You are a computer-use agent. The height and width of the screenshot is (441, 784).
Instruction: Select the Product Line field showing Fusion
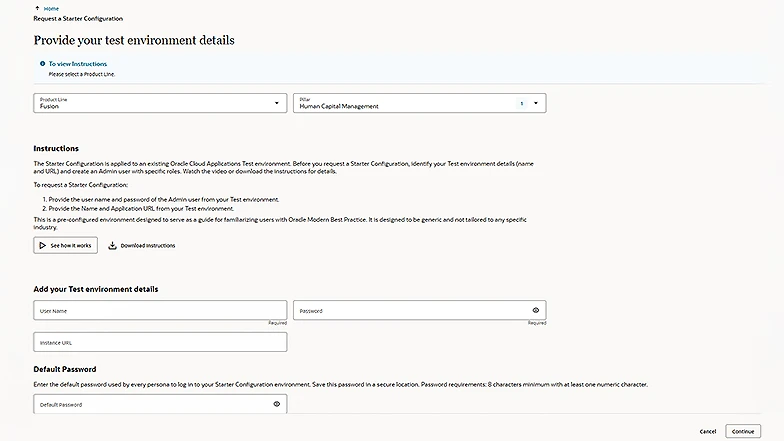(x=150, y=103)
